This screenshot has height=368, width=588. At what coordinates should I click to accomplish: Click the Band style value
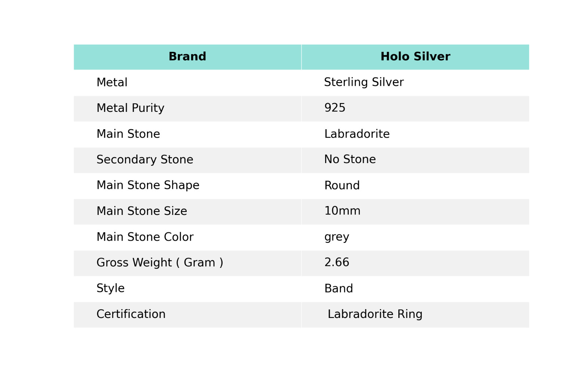point(338,289)
